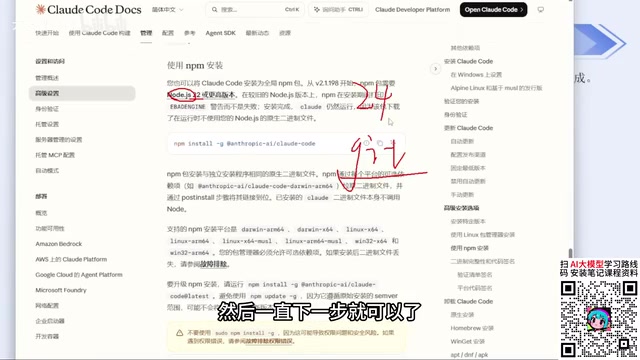The width and height of the screenshot is (640, 360).
Task: Open the AI assistant Ctrl+I button
Action: click(338, 9)
